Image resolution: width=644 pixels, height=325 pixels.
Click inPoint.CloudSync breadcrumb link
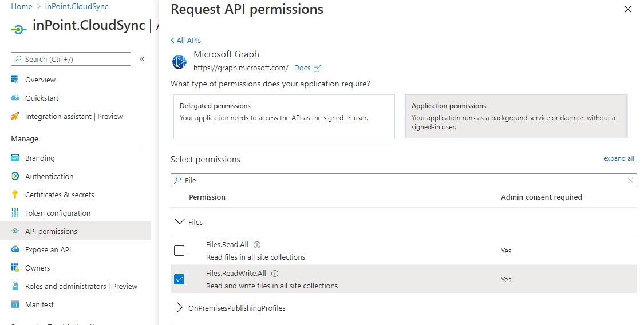77,6
